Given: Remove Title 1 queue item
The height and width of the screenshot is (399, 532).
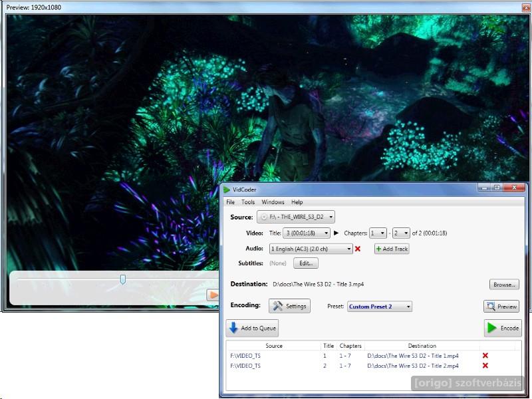Looking at the screenshot, I should click(485, 356).
